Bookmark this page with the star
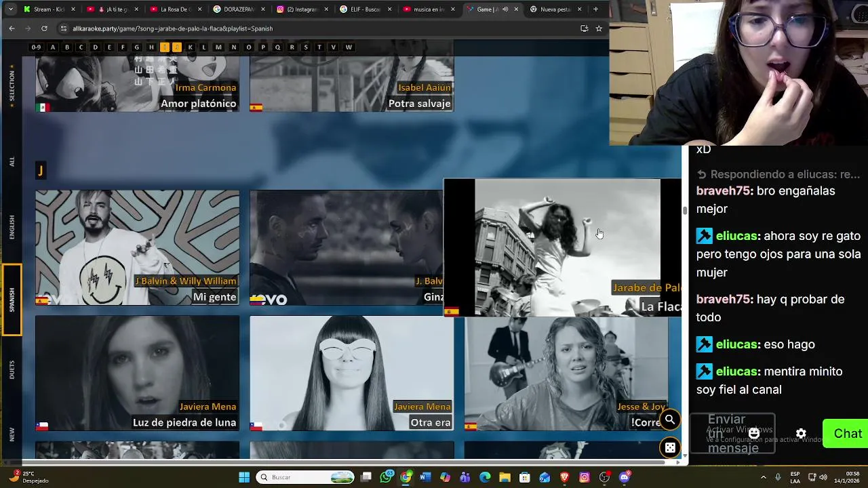Image resolution: width=868 pixels, height=488 pixels. (599, 28)
